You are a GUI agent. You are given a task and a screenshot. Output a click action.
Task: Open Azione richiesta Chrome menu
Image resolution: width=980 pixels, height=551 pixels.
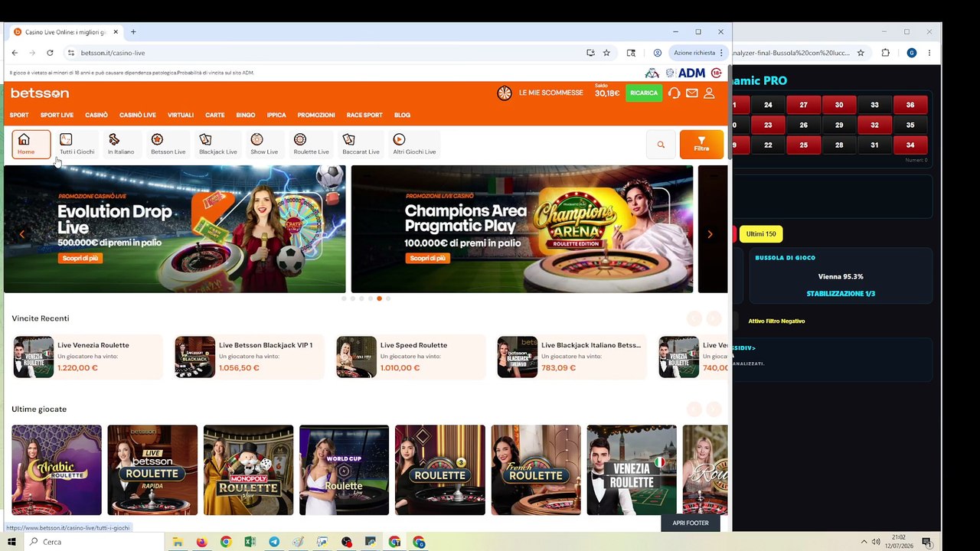pyautogui.click(x=697, y=53)
